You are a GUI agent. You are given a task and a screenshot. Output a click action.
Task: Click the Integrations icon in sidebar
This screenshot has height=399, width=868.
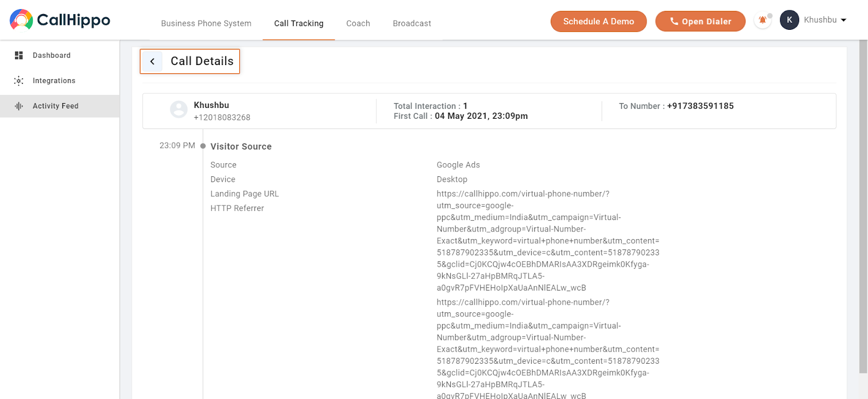[19, 81]
